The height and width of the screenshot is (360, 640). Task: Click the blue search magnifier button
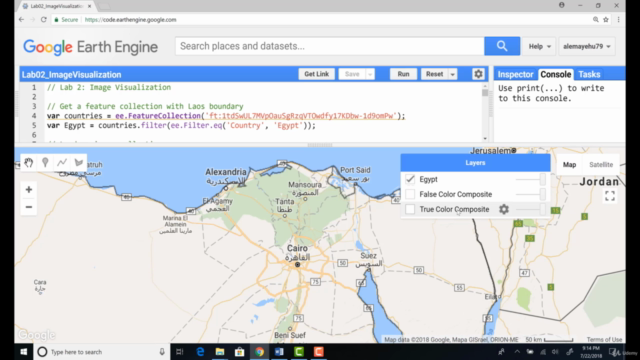coord(502,46)
